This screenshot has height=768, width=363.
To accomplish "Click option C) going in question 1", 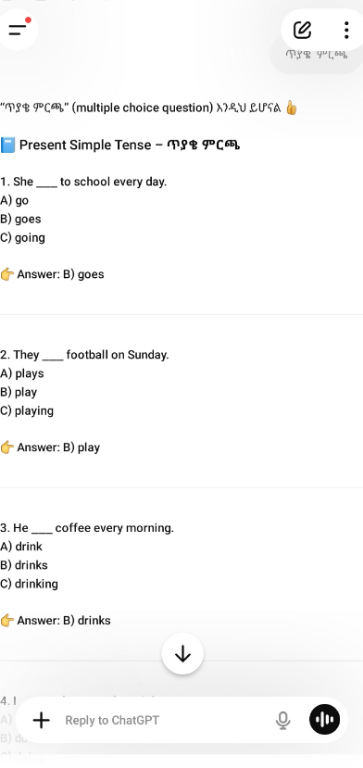I will pyautogui.click(x=23, y=238).
